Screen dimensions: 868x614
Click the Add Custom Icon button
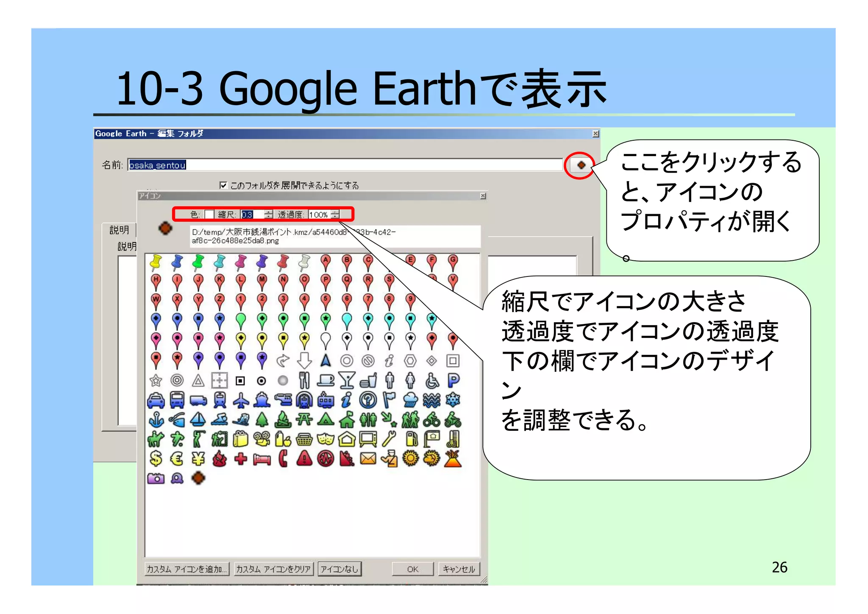[187, 569]
